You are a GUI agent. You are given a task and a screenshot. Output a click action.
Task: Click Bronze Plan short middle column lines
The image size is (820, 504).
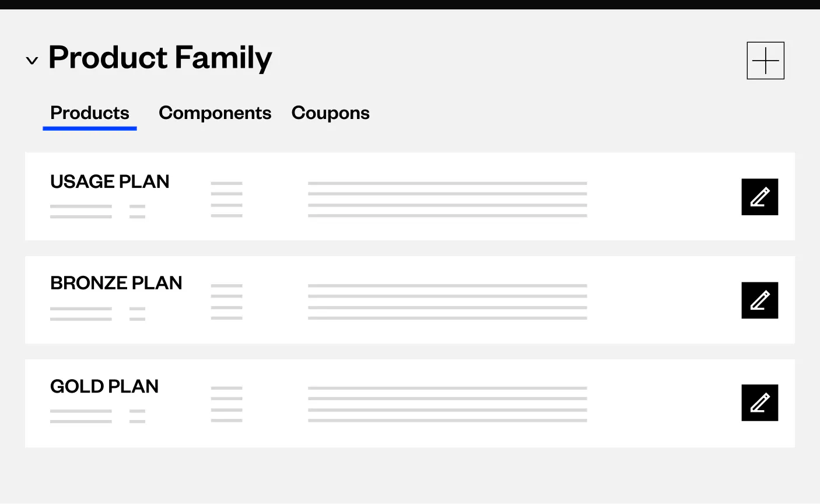coord(226,302)
